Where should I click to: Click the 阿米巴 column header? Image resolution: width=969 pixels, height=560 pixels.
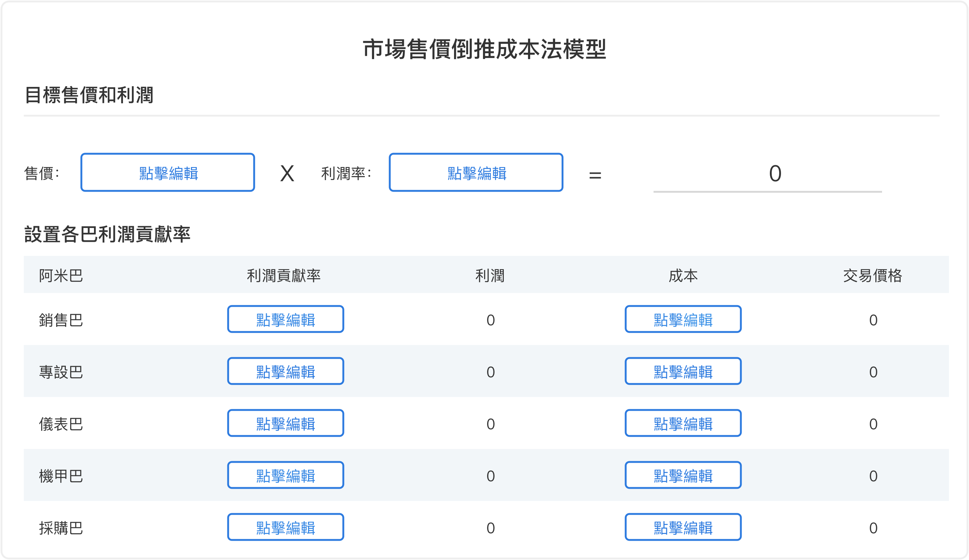coord(61,276)
